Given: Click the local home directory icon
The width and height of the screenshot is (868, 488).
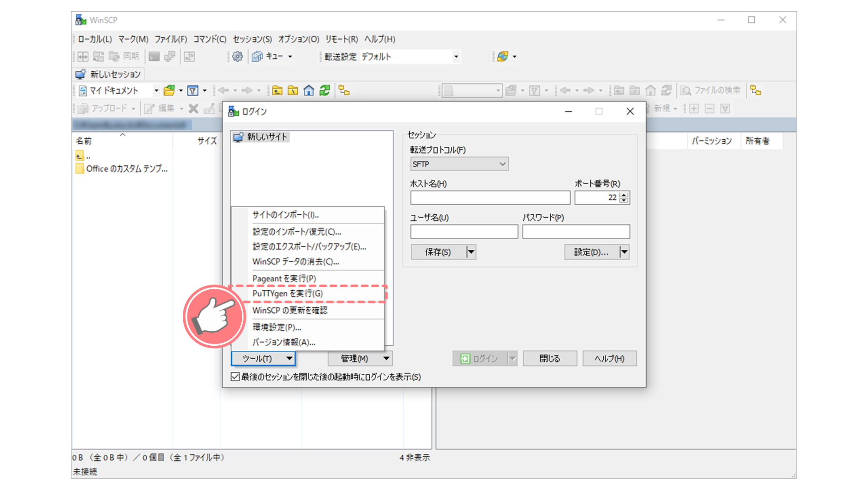Looking at the screenshot, I should point(309,91).
